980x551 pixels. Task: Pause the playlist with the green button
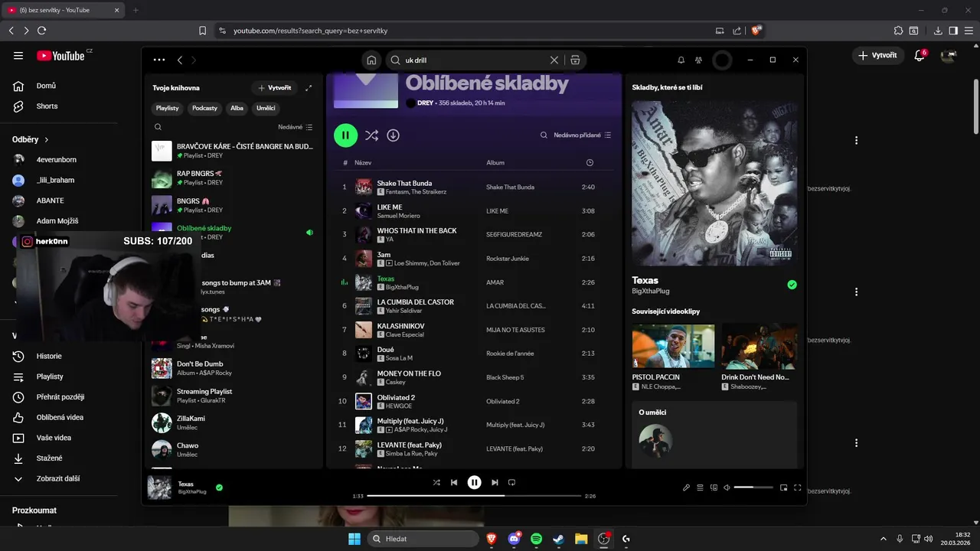point(345,135)
